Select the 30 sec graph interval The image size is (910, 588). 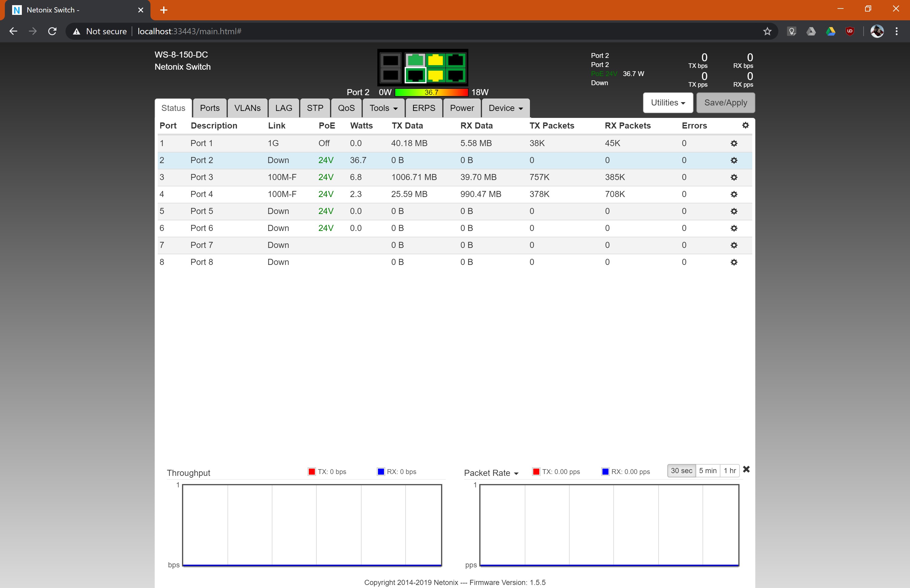pyautogui.click(x=681, y=471)
